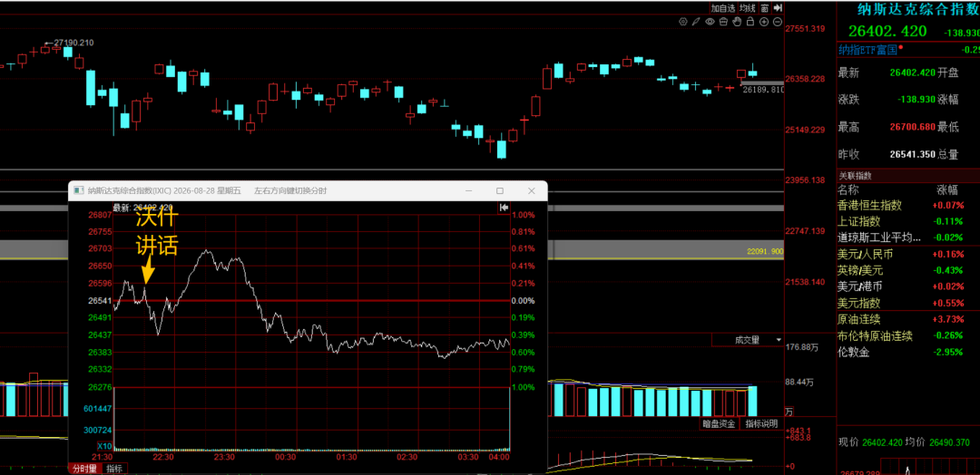
Task: Click the right-arrow collapse icon beside 窗
Action: (x=779, y=7)
